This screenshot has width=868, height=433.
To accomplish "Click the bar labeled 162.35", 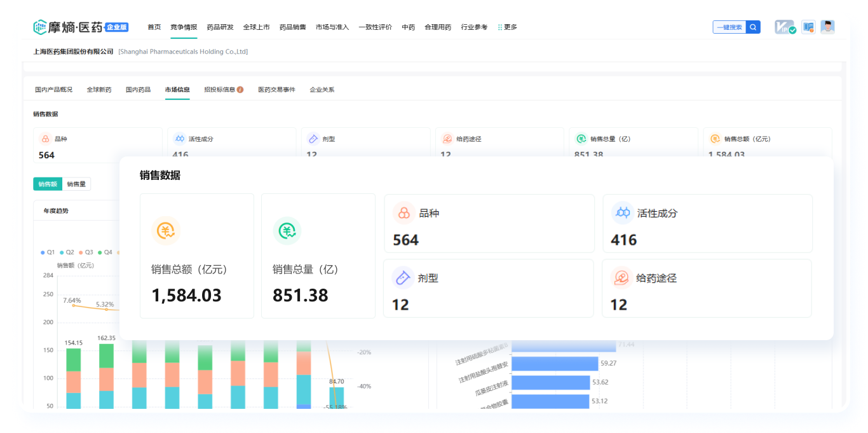I will point(107,376).
